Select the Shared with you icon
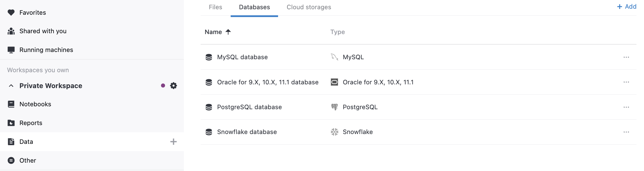644x171 pixels. (11, 31)
